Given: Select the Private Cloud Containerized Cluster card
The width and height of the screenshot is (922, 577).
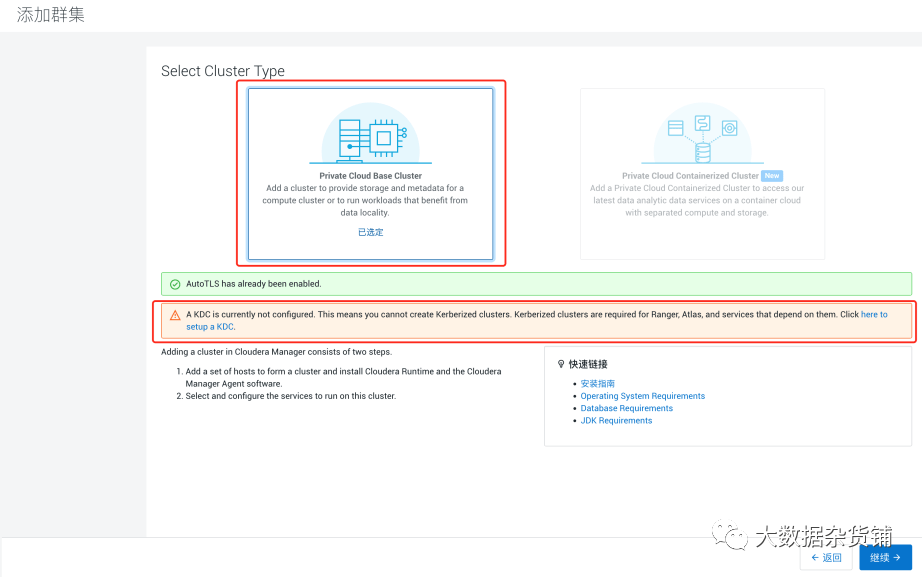Looking at the screenshot, I should click(x=702, y=174).
